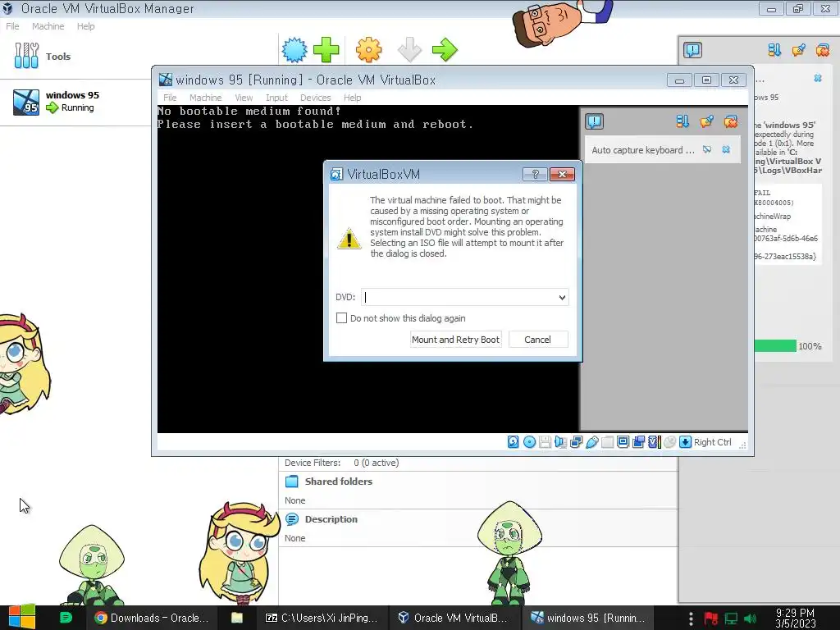The width and height of the screenshot is (840, 630).
Task: Switch to the 7-Zip taskbar item
Action: (322, 618)
